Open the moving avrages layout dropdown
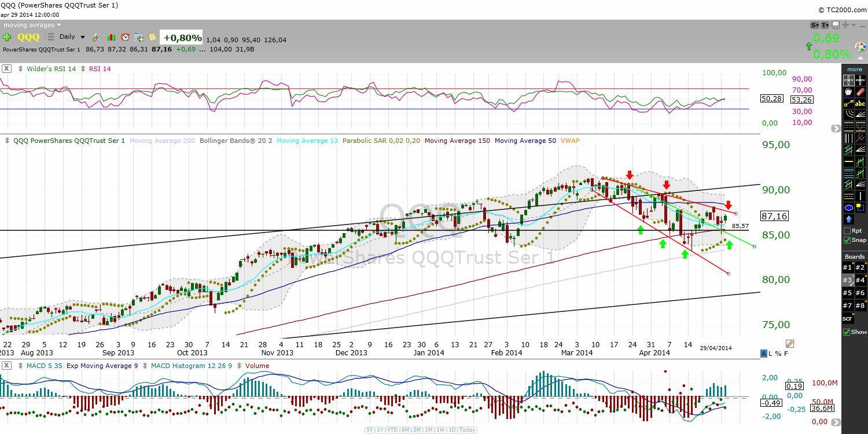868x434 pixels. point(32,25)
